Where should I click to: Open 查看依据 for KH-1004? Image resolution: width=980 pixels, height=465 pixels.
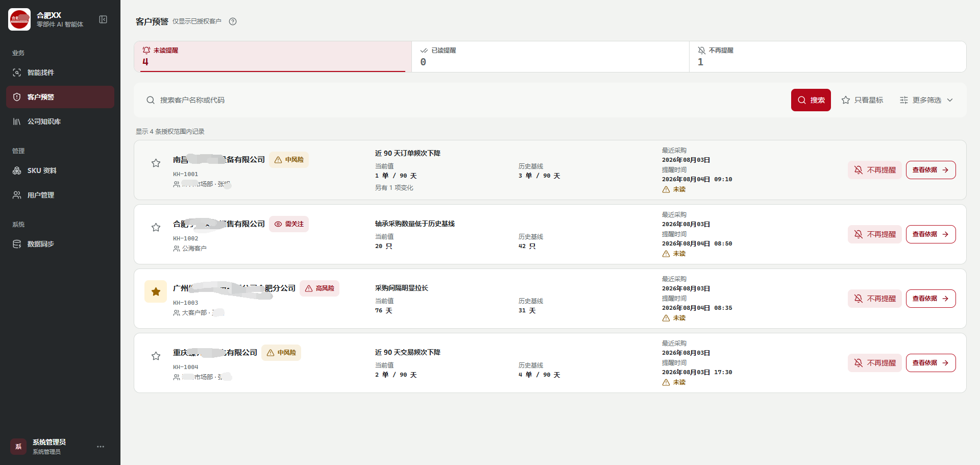coord(930,363)
